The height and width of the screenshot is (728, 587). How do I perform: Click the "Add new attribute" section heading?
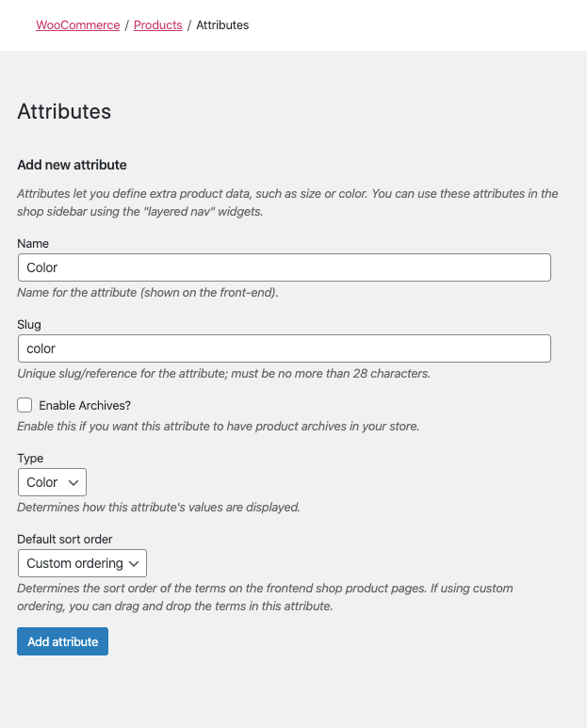click(72, 165)
